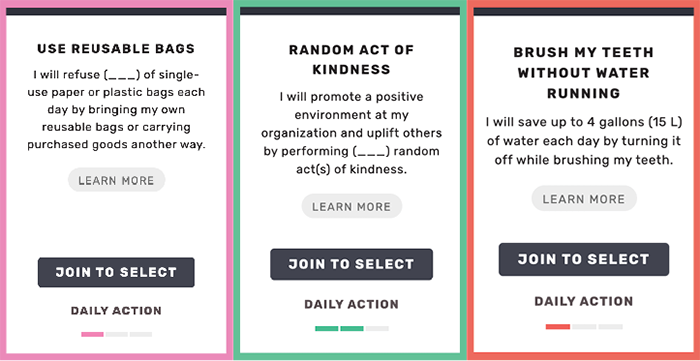Click Learn More on the teeth brushing card

tap(584, 199)
